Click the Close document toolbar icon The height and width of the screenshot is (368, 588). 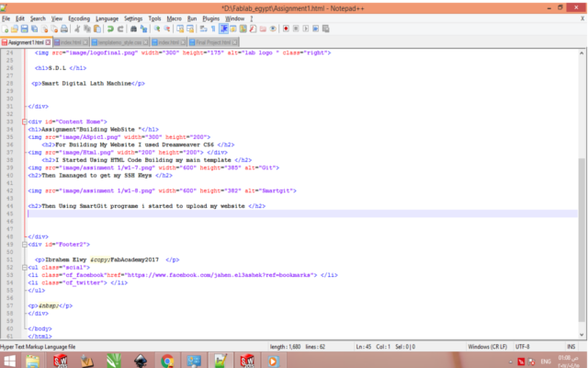point(44,29)
